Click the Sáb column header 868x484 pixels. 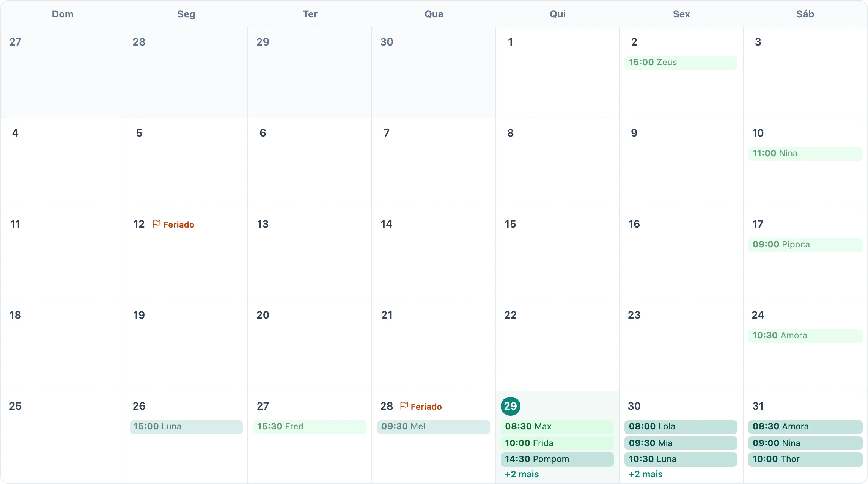tap(805, 14)
